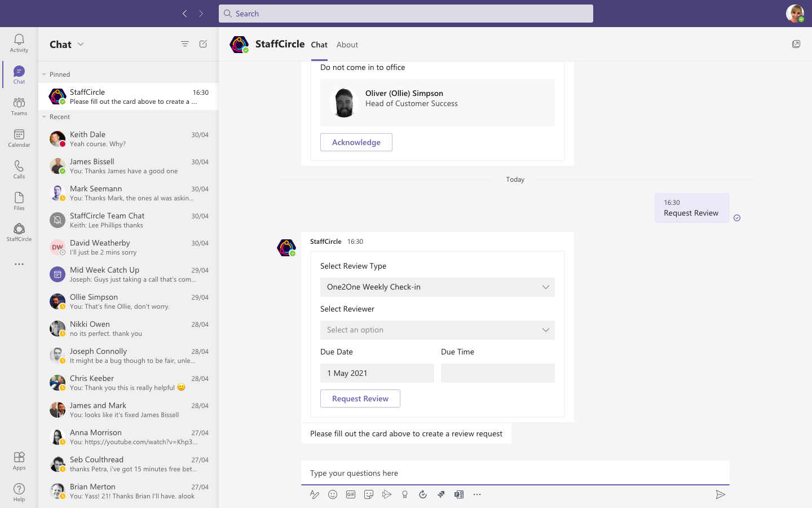
Task: Collapse the Recent chats section
Action: tap(44, 117)
